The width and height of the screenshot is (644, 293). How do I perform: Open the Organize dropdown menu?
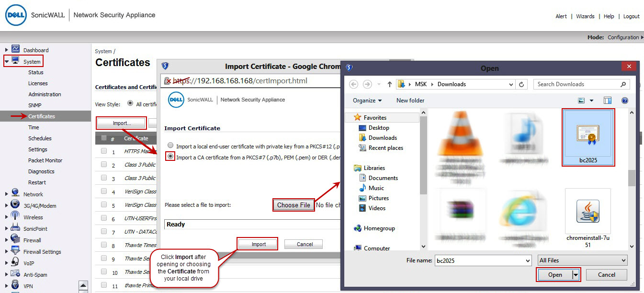tap(367, 101)
